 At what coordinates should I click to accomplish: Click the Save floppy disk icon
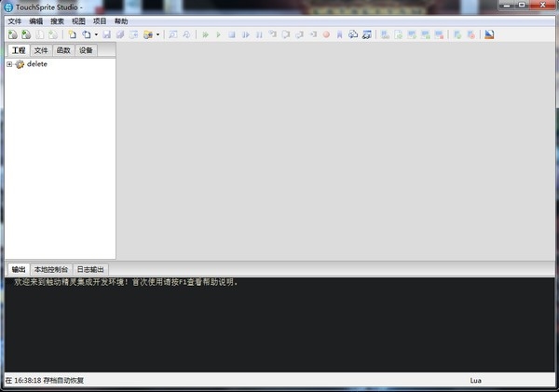pyautogui.click(x=106, y=34)
